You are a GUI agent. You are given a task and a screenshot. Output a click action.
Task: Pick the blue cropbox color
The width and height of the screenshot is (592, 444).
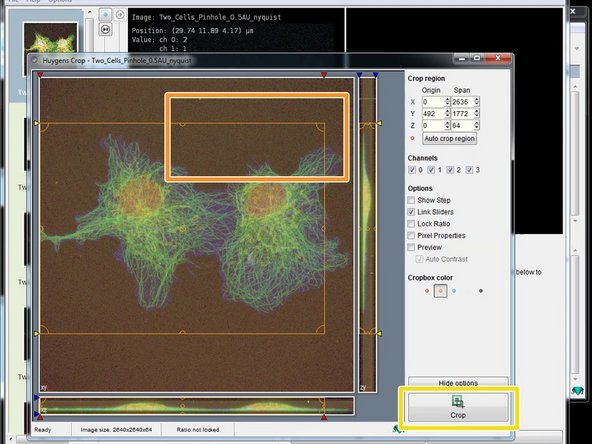(454, 291)
